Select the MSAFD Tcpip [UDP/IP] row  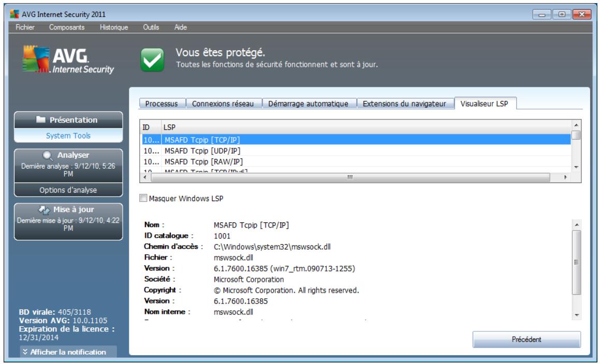pyautogui.click(x=356, y=150)
